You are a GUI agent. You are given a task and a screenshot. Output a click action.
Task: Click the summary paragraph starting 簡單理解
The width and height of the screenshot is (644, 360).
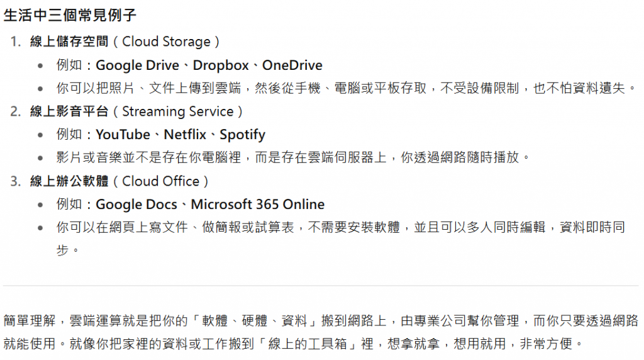(x=321, y=332)
